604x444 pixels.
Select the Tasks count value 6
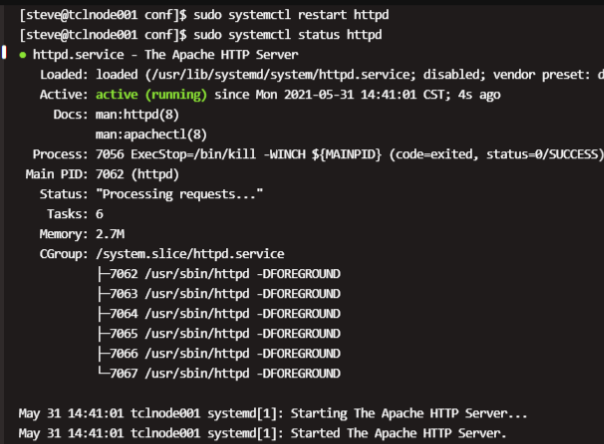(x=99, y=213)
